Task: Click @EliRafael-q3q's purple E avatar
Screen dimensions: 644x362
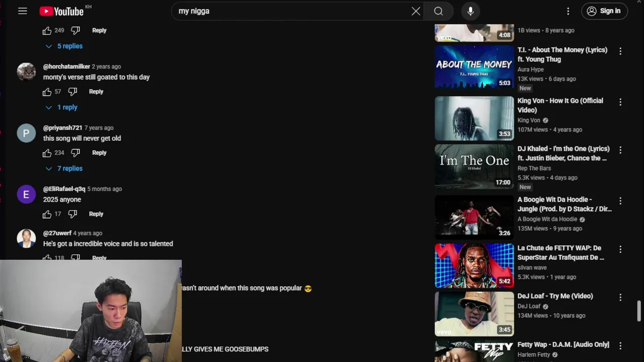Action: click(26, 195)
